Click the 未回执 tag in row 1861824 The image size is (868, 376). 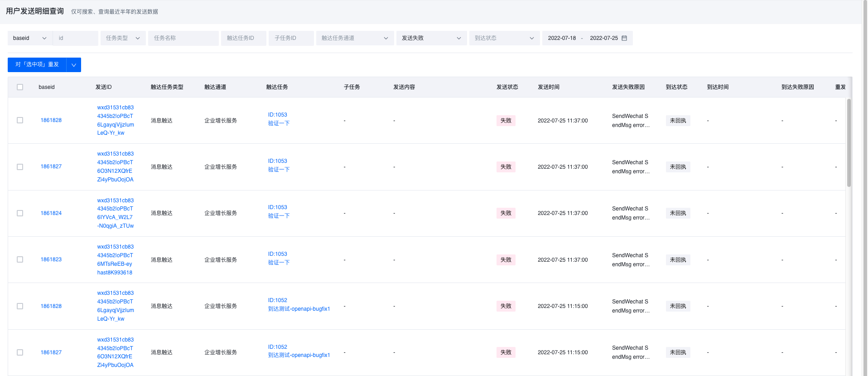[678, 213]
